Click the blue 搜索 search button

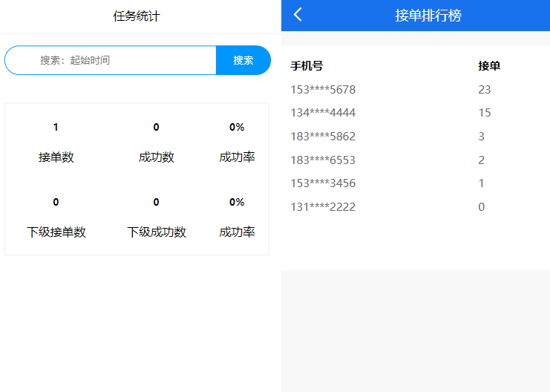(243, 60)
